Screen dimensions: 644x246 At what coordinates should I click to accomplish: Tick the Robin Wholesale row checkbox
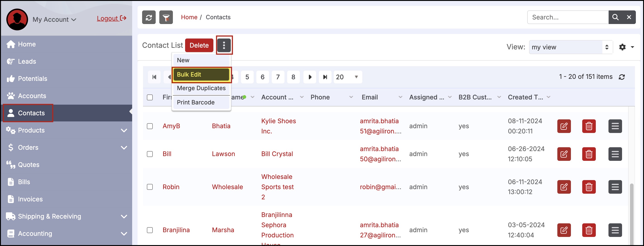coord(150,187)
